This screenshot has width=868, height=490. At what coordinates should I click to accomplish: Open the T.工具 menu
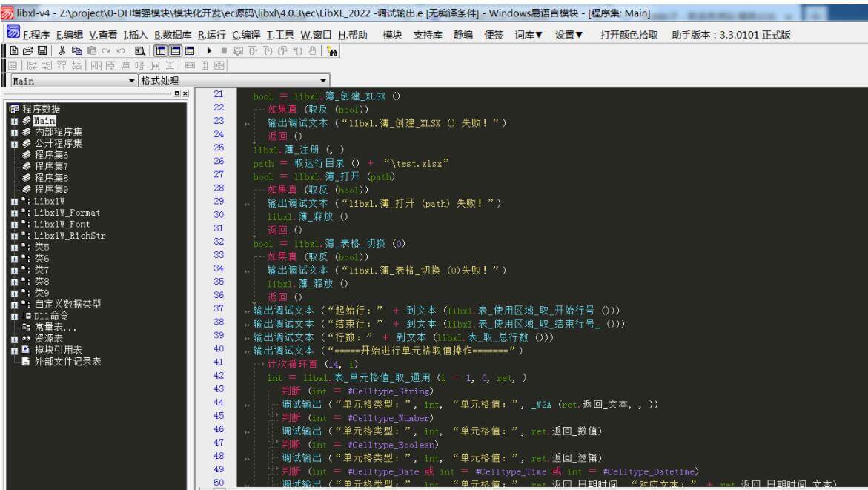[280, 35]
